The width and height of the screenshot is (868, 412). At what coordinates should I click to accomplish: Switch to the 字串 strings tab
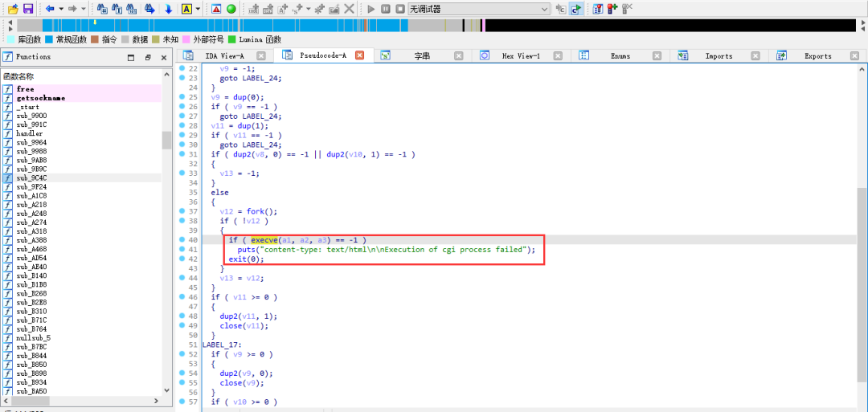coord(423,56)
